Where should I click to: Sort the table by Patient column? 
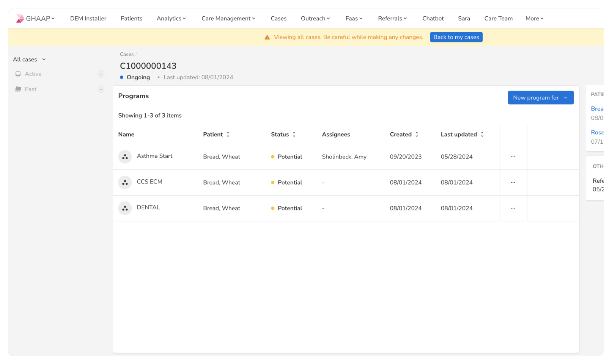click(x=228, y=135)
